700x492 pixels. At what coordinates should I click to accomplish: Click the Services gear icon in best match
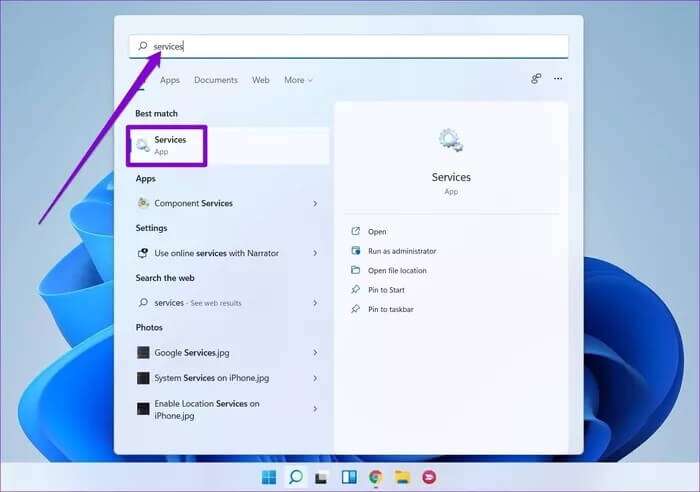(143, 145)
